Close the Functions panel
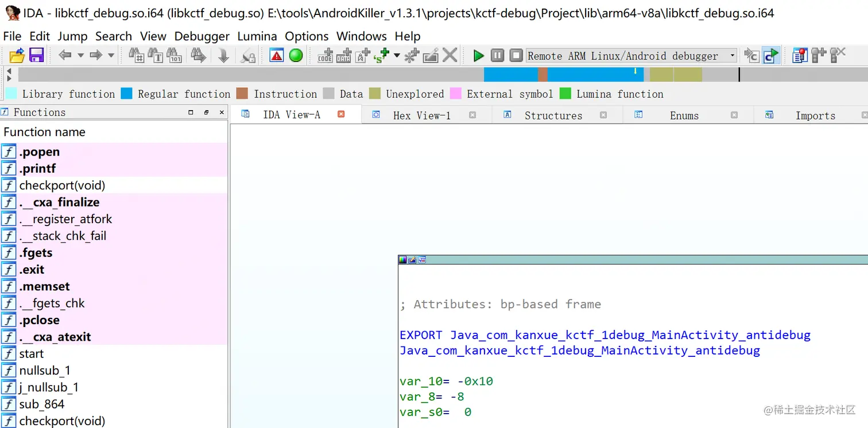This screenshot has height=428, width=868. 222,112
